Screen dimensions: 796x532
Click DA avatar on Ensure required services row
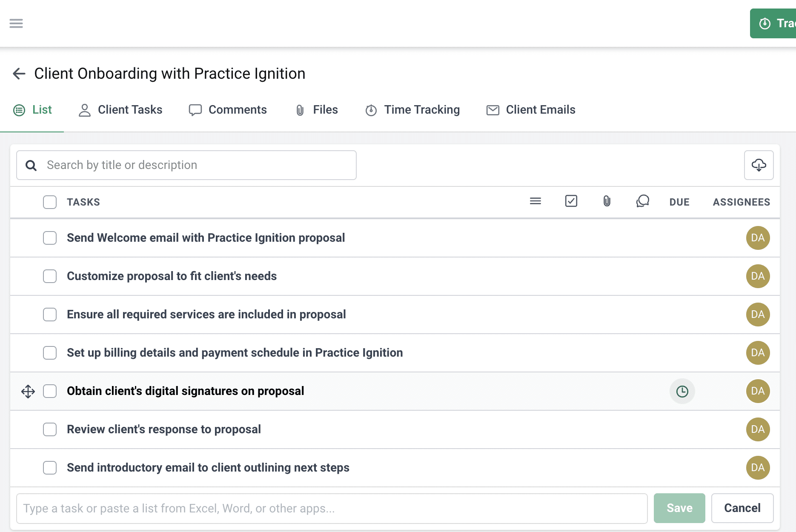point(758,315)
